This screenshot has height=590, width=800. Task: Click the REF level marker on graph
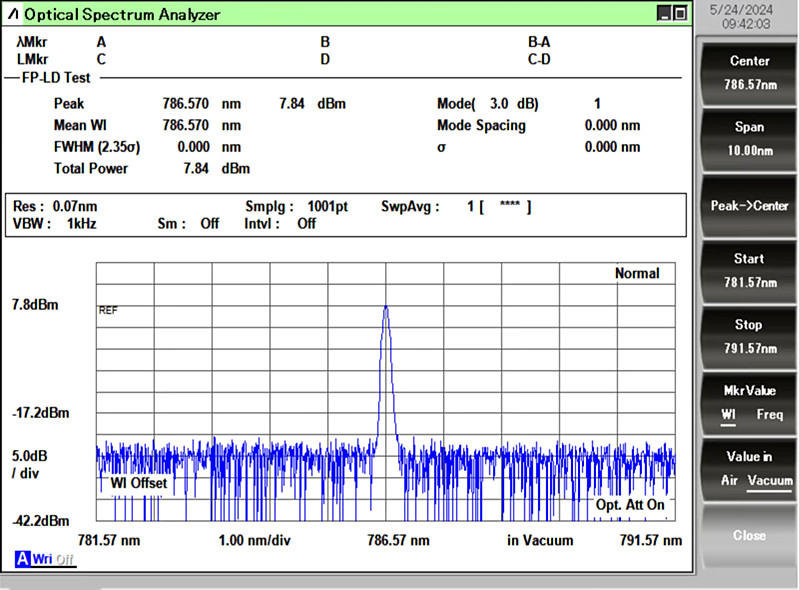[x=108, y=311]
